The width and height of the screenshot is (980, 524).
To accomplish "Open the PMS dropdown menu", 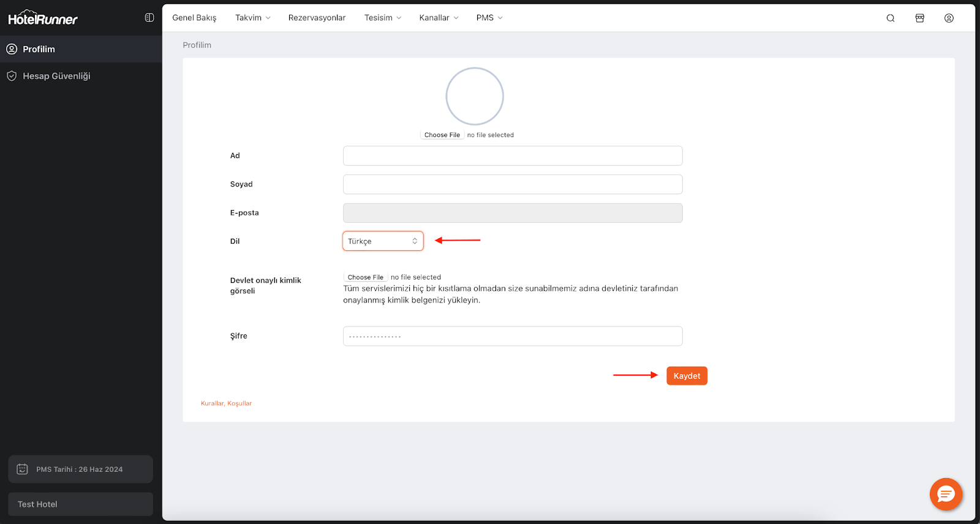I will [x=489, y=18].
